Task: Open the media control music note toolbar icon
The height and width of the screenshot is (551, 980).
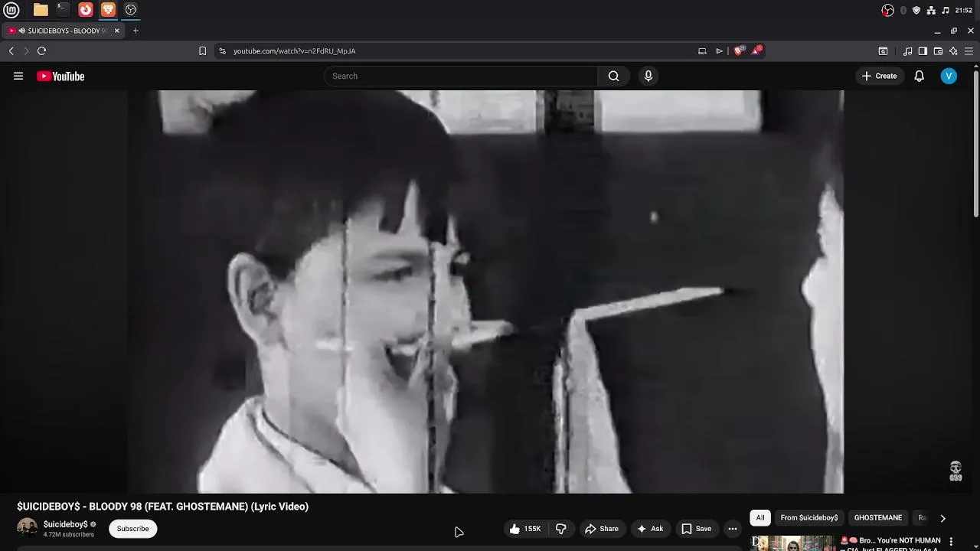Action: pos(908,51)
